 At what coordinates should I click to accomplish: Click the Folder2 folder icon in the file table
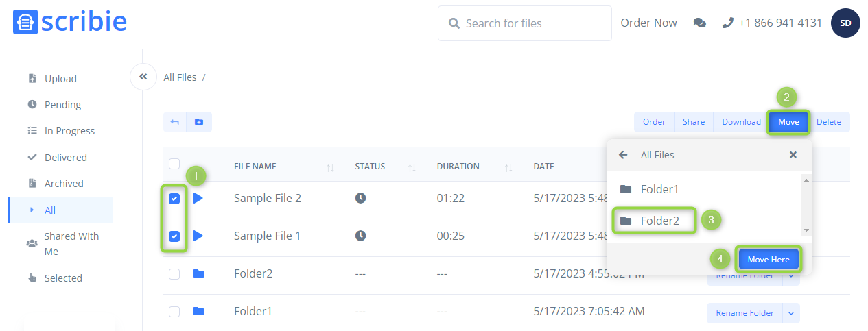coord(198,273)
